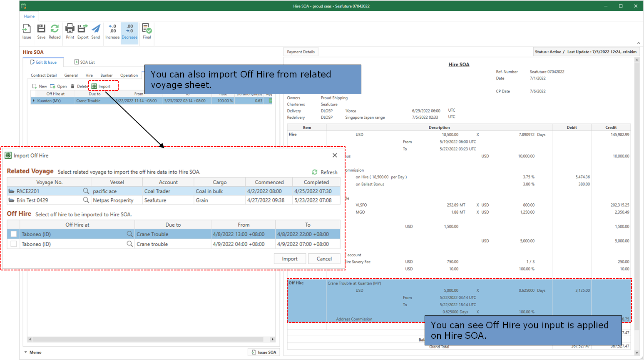Click the Cargo column header
Viewport: 644px width, 360px height.
pos(220,182)
